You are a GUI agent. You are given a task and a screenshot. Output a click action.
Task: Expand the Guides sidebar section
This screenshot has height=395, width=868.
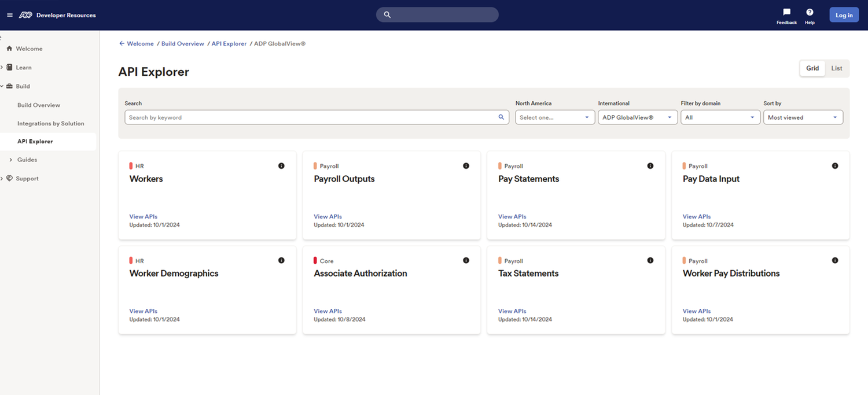pos(11,160)
